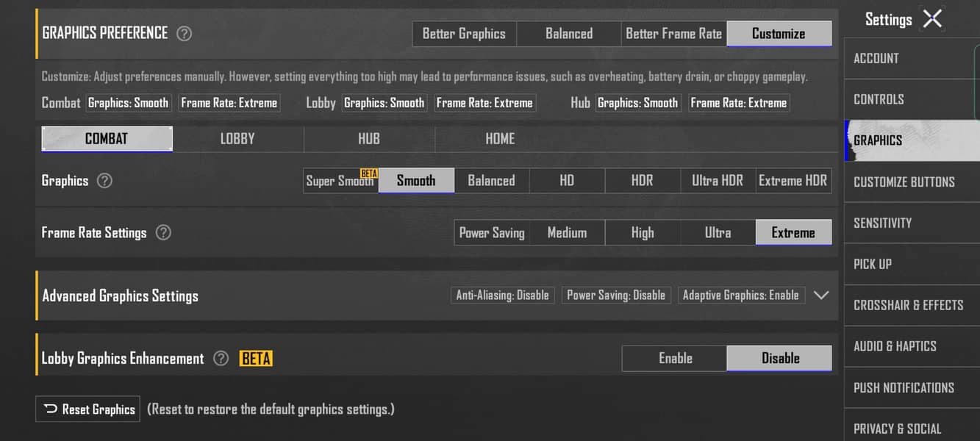Choose Extreme HDR graphics quality
Image resolution: width=980 pixels, height=441 pixels.
pos(793,181)
